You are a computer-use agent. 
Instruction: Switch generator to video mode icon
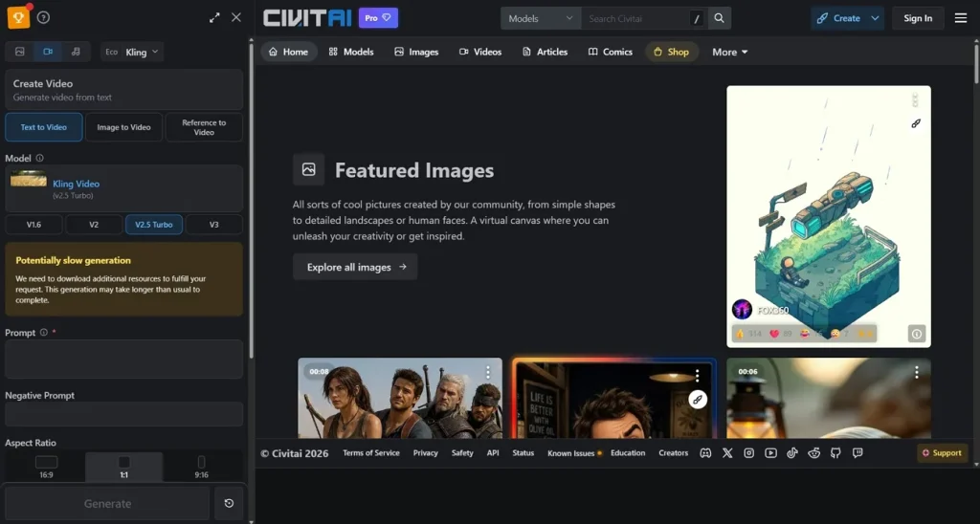pos(48,52)
